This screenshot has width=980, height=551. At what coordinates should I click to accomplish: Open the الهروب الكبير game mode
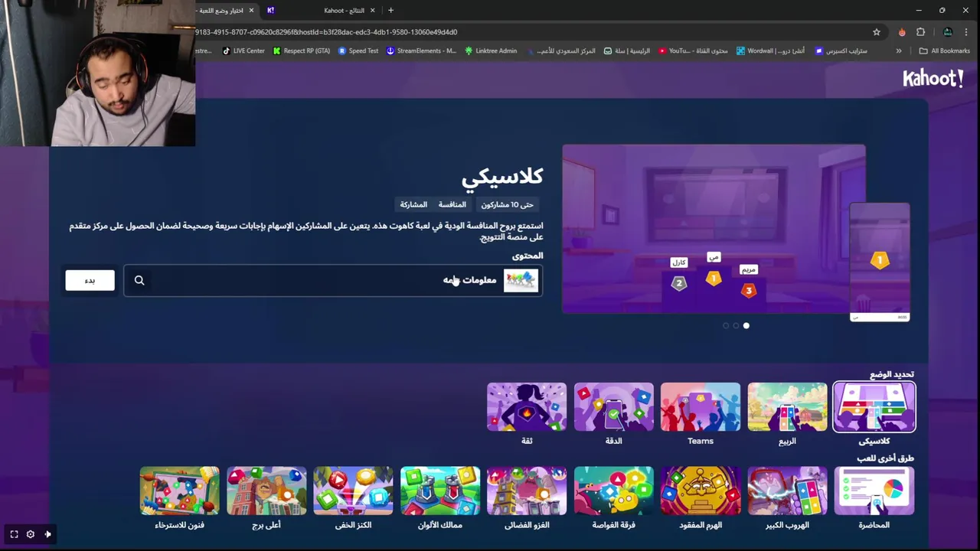[787, 491]
